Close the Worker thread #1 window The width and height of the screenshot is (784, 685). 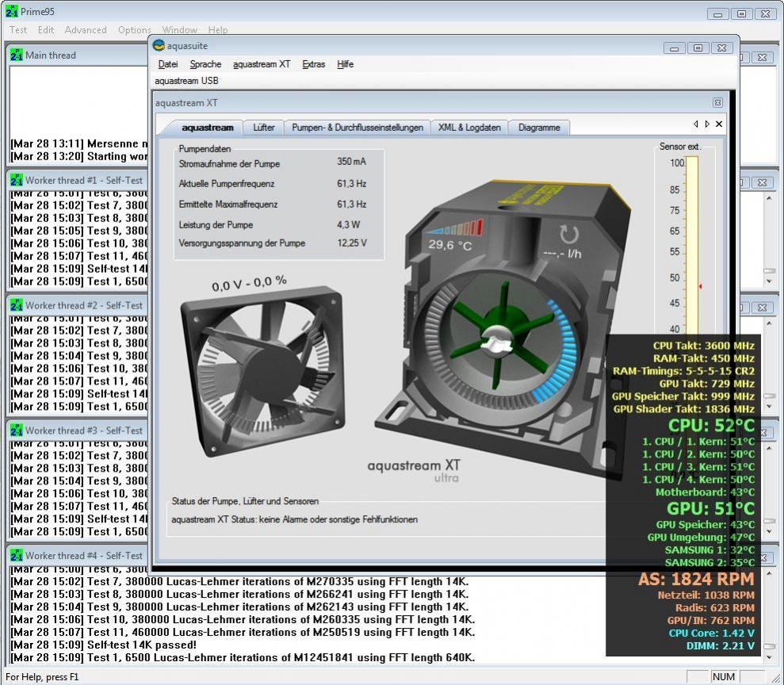[x=762, y=182]
